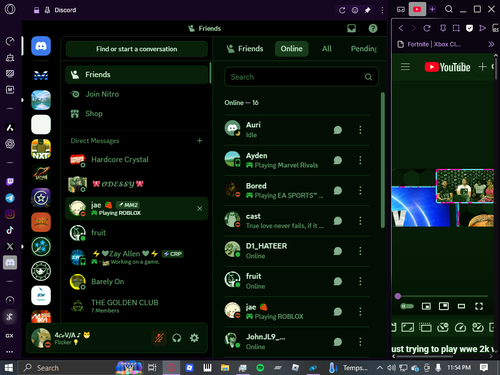This screenshot has height=375, width=500.
Task: Reload the YouTube sidebar panel
Action: (427, 28)
